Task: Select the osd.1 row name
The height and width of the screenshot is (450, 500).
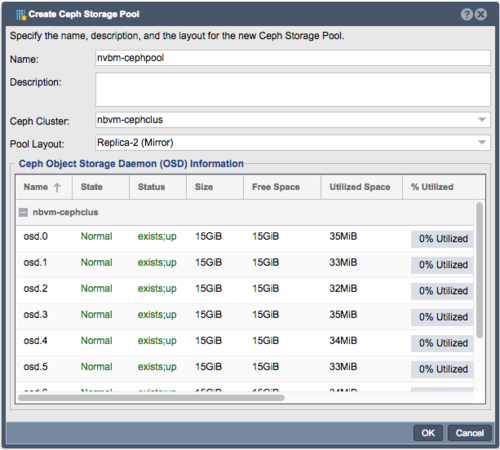Action: [x=35, y=263]
